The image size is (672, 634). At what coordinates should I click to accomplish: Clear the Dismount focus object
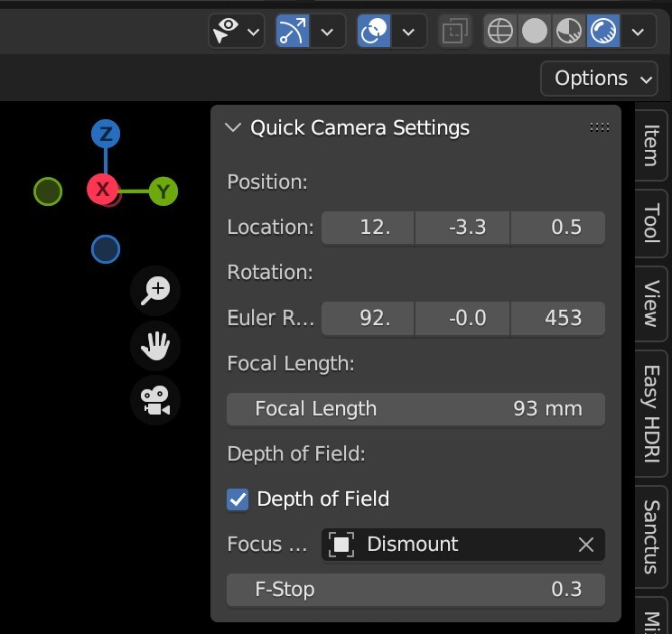tap(586, 545)
